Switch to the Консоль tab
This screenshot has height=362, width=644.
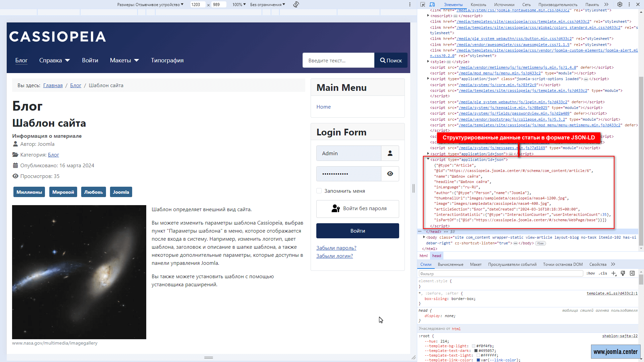pyautogui.click(x=478, y=5)
